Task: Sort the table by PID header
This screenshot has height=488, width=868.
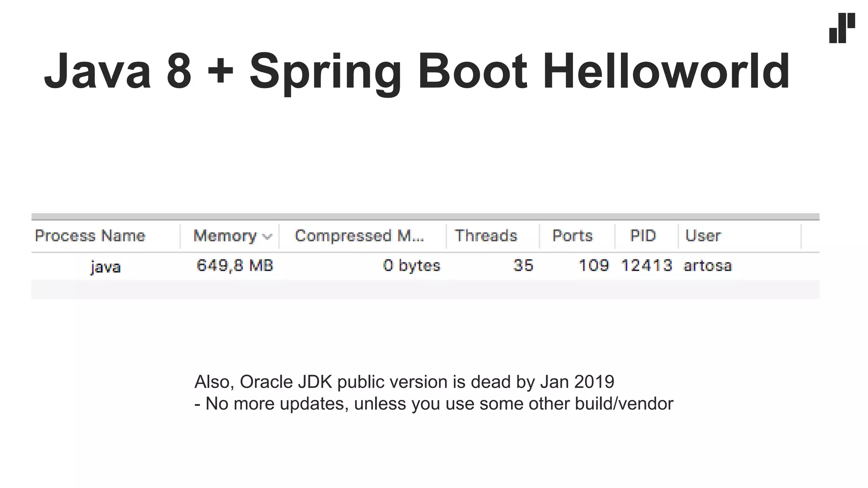Action: click(643, 236)
